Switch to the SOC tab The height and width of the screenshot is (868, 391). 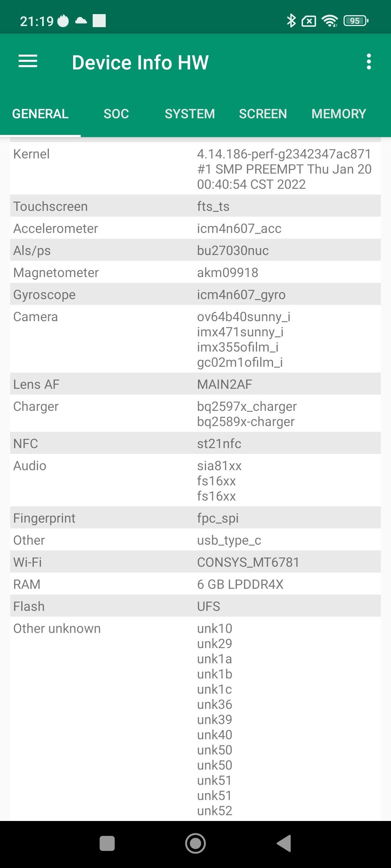[116, 114]
